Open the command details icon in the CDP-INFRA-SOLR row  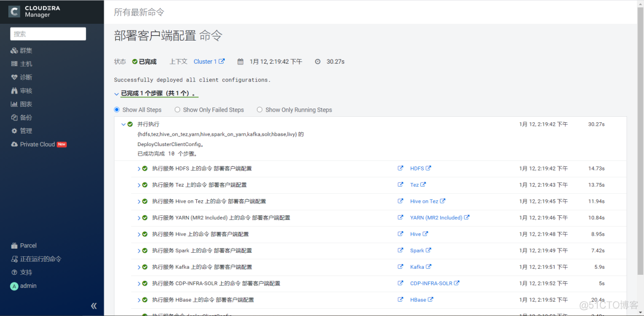click(401, 283)
